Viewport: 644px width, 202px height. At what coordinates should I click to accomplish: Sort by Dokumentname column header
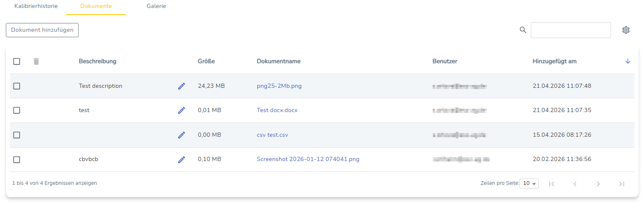coord(279,61)
